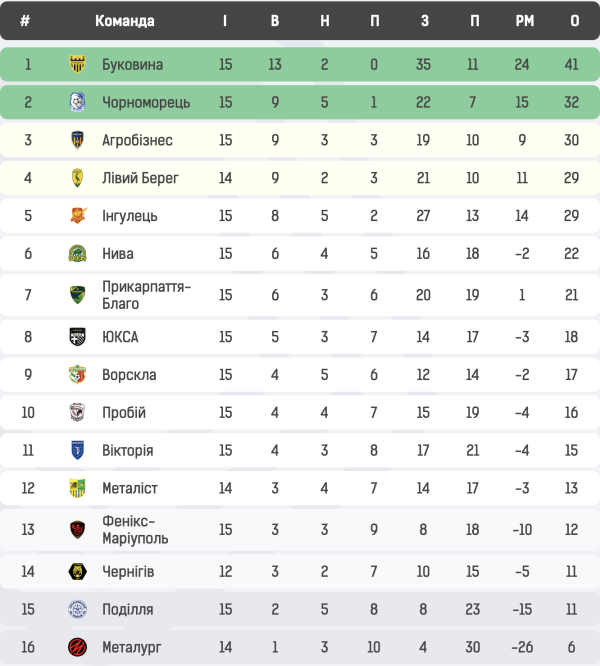Viewport: 600px width, 666px height.
Task: Click the Ворскла team badge
Action: (78, 375)
